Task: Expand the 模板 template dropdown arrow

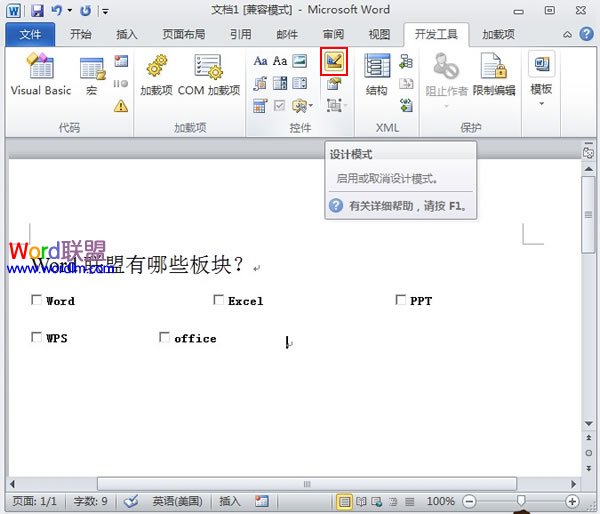Action: point(541,104)
